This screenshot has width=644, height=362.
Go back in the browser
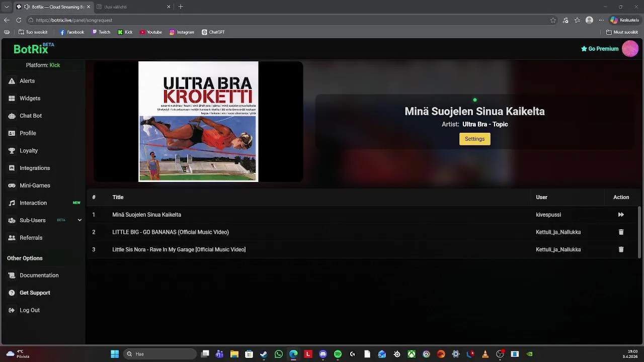point(7,20)
